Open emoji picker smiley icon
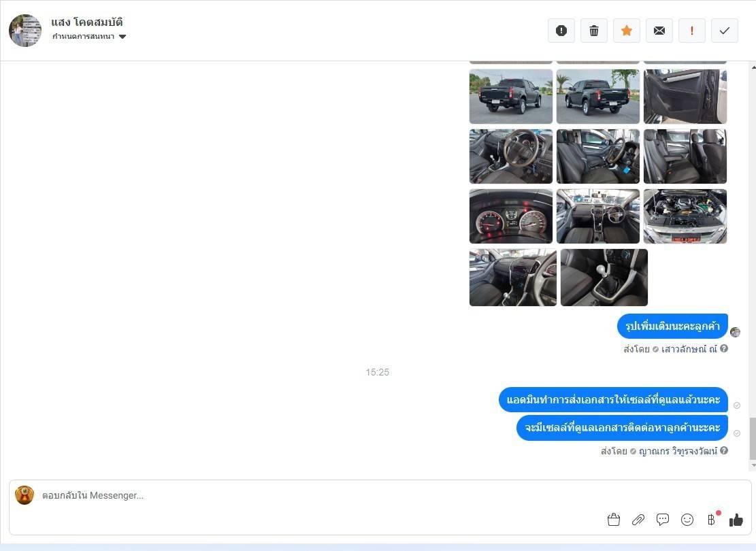The height and width of the screenshot is (551, 756). click(x=687, y=520)
